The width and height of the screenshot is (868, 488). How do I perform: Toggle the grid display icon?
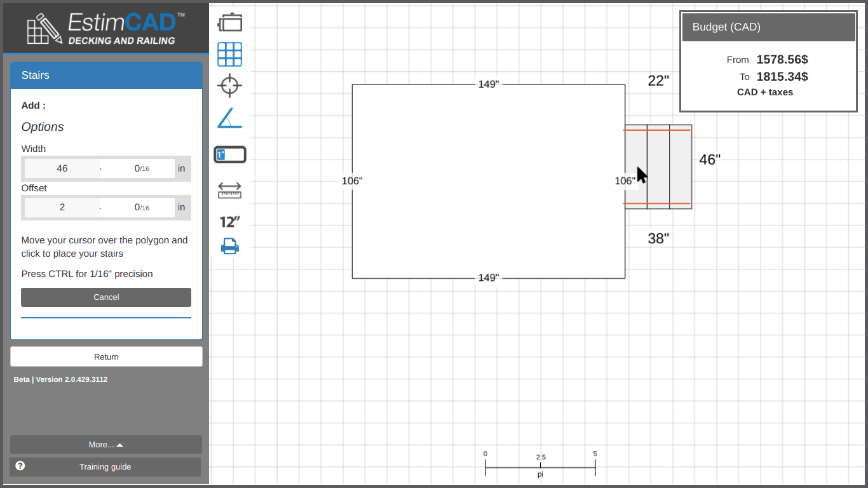click(229, 55)
